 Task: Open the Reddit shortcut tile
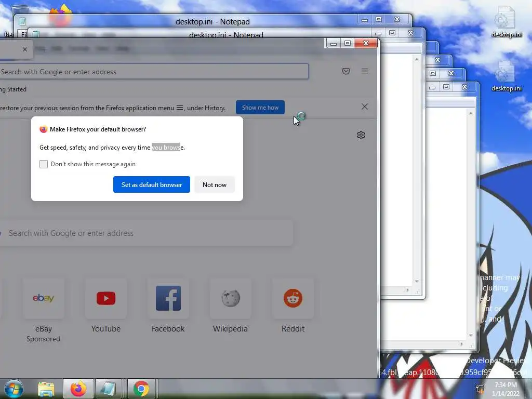293,299
